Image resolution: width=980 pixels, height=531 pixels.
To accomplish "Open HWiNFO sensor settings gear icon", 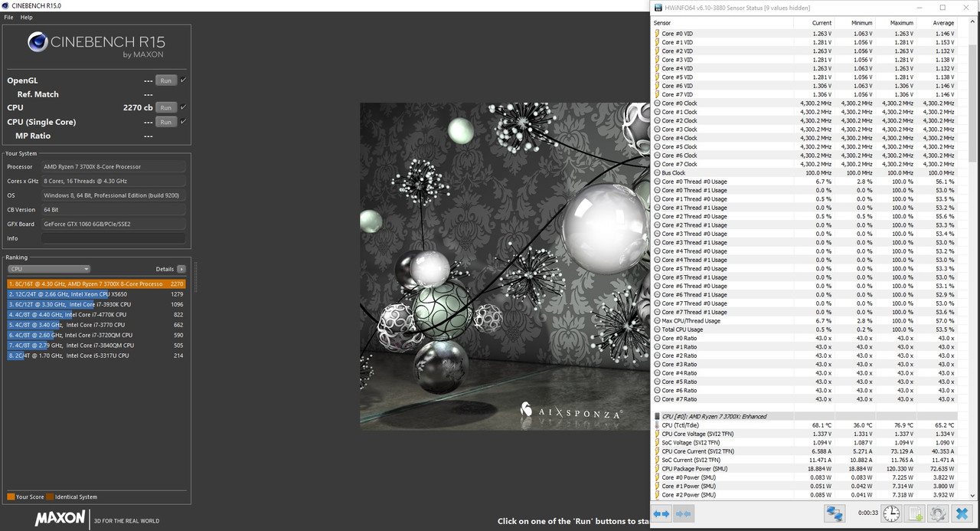I will (x=938, y=513).
